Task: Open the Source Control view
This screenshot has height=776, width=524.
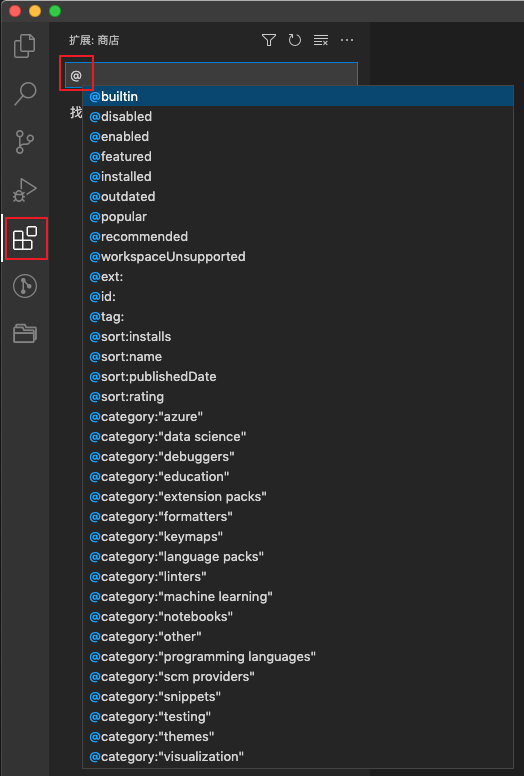Action: pos(25,142)
